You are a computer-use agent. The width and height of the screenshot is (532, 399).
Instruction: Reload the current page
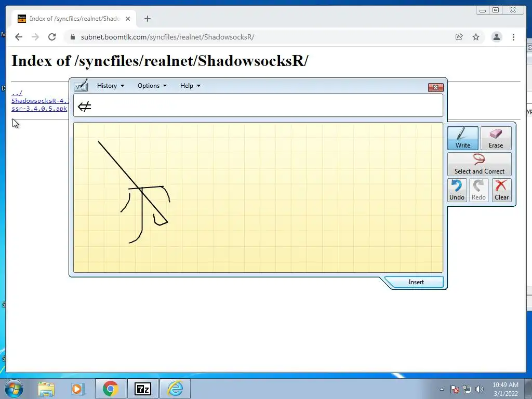52,37
